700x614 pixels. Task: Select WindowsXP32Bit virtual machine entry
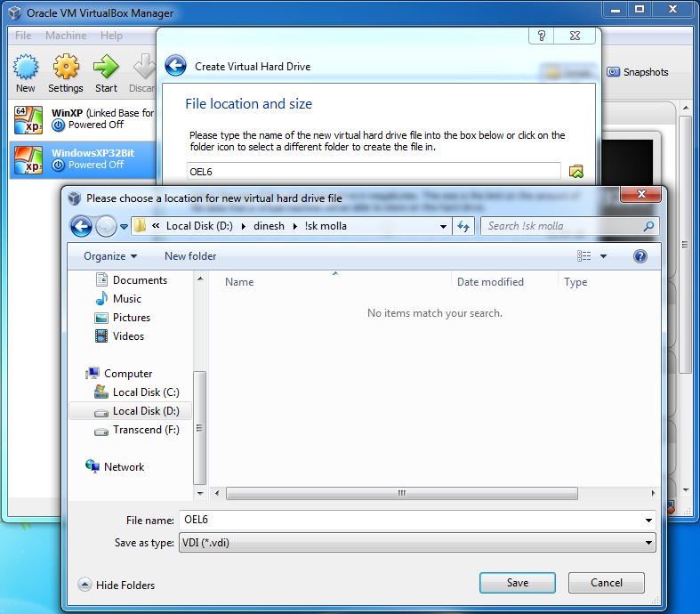tap(83, 160)
